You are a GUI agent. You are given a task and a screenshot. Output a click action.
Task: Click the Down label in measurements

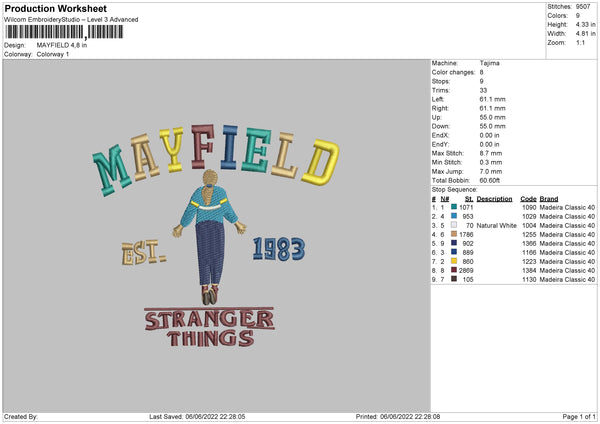440,126
